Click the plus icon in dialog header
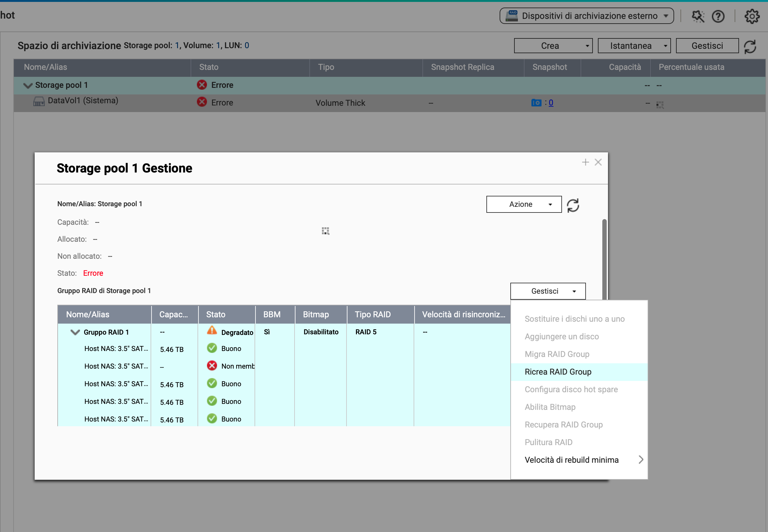This screenshot has height=532, width=768. [x=585, y=162]
